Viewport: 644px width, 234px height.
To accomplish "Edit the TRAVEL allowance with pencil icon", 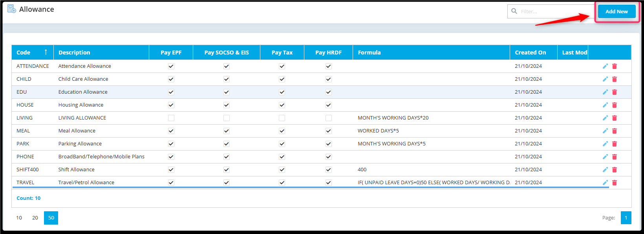I will pyautogui.click(x=605, y=183).
